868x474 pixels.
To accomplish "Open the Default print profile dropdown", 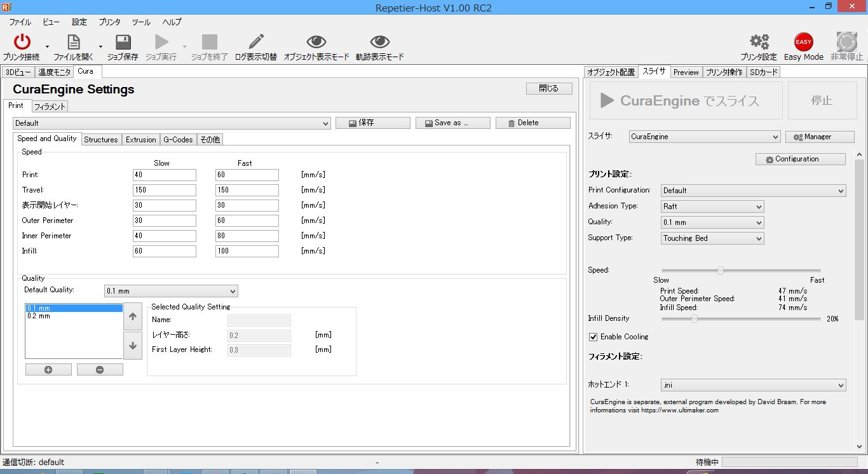I will click(x=172, y=123).
